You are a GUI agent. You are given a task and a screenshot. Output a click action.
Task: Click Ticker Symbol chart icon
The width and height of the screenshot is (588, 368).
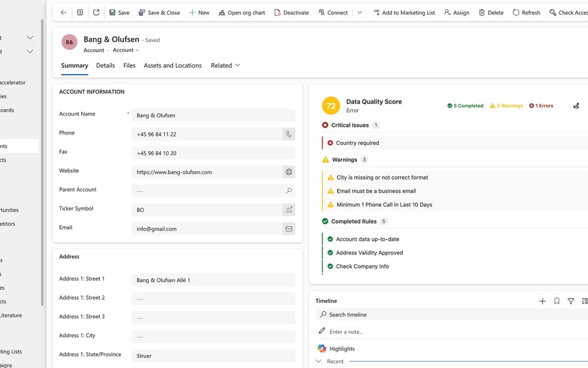tap(289, 210)
